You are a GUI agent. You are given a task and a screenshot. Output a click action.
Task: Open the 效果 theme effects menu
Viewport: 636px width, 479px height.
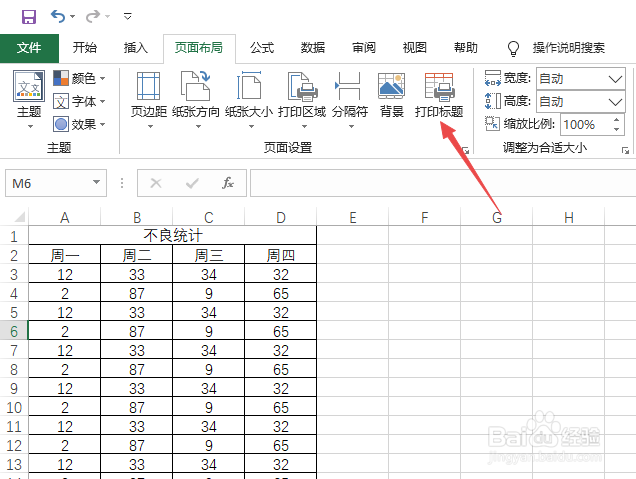pos(79,124)
